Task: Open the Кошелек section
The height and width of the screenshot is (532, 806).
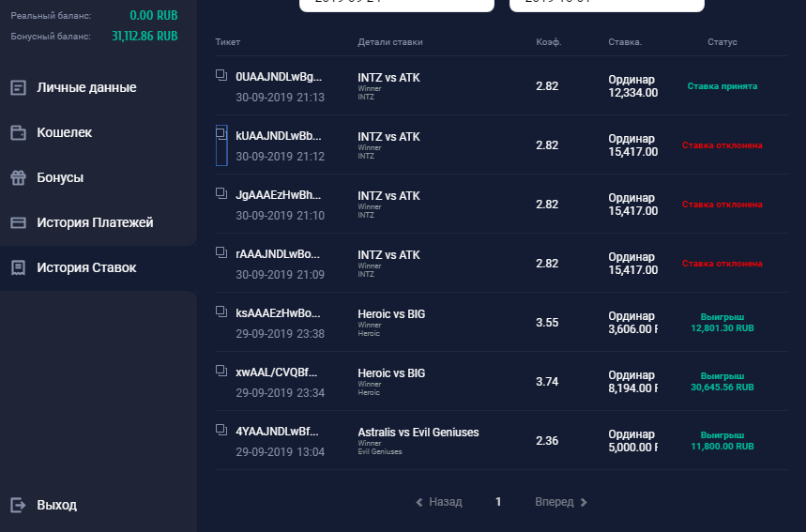Action: [64, 132]
